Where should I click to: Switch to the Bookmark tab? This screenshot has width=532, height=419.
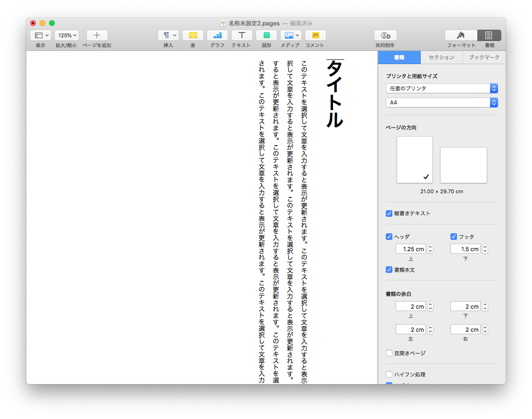[483, 58]
